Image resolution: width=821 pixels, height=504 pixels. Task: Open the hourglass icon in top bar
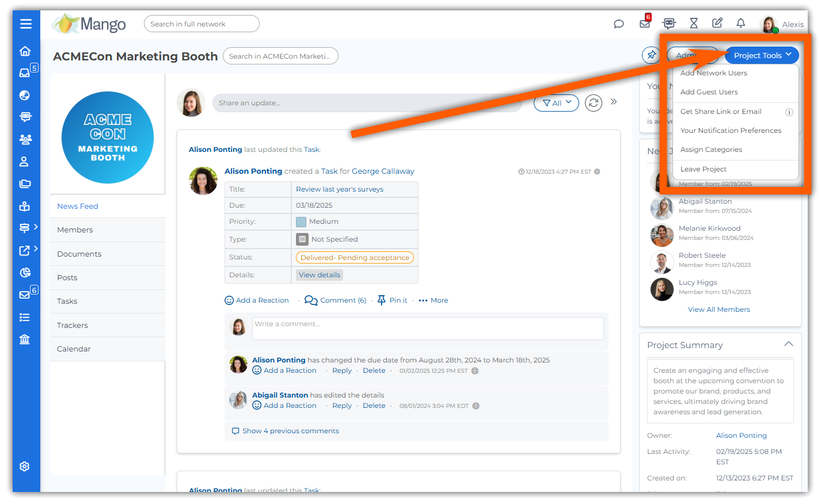[x=694, y=23]
